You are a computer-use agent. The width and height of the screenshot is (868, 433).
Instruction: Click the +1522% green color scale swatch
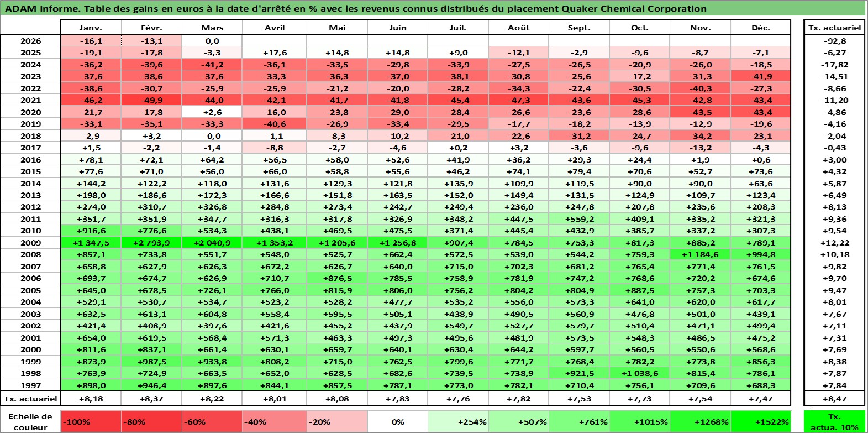(x=760, y=421)
